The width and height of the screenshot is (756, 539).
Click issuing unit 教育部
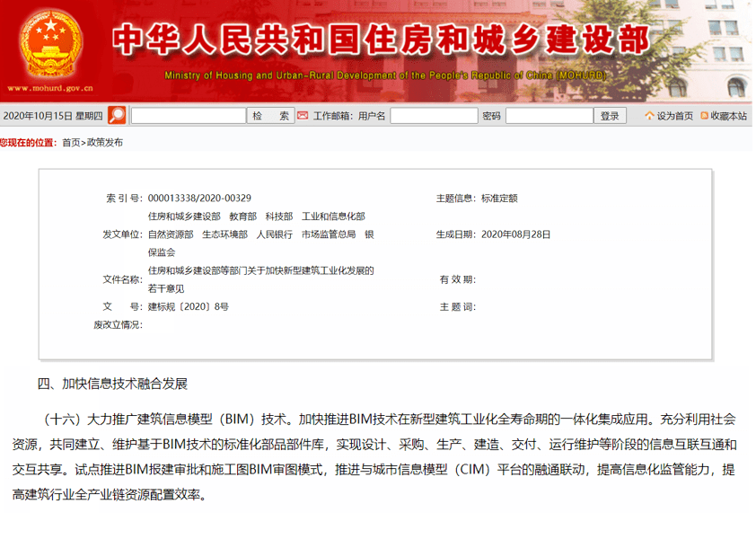243,216
